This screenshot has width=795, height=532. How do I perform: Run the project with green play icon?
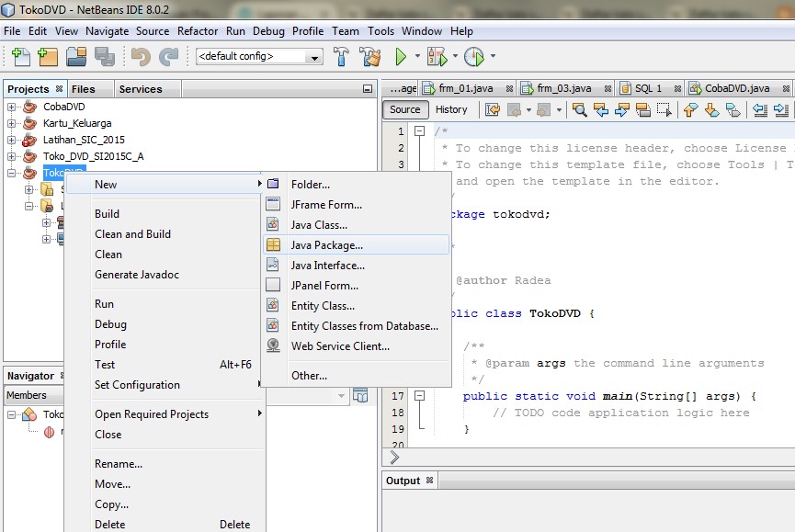401,57
